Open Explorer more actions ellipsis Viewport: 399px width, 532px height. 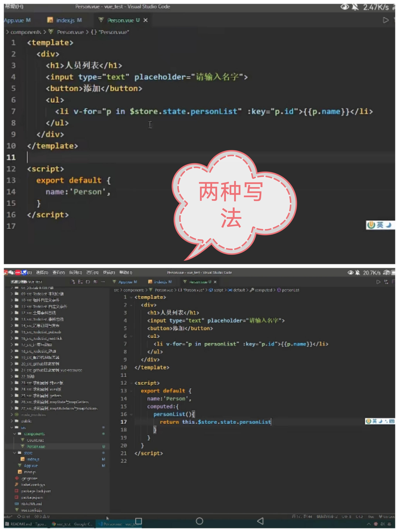[103, 282]
